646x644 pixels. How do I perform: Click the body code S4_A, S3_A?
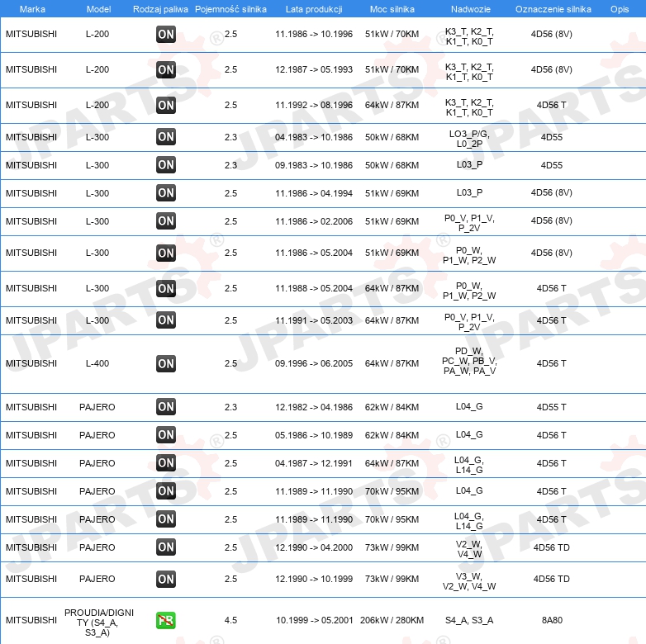point(469,620)
